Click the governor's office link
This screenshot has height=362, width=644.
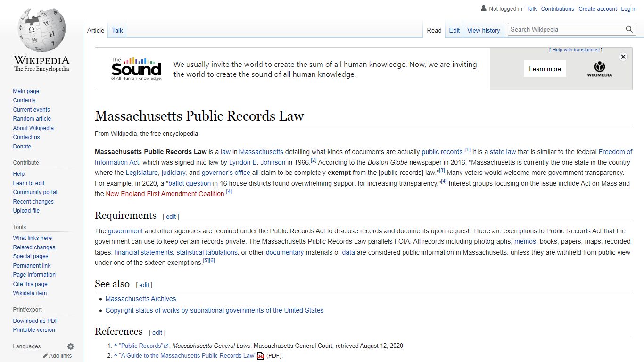[226, 173]
